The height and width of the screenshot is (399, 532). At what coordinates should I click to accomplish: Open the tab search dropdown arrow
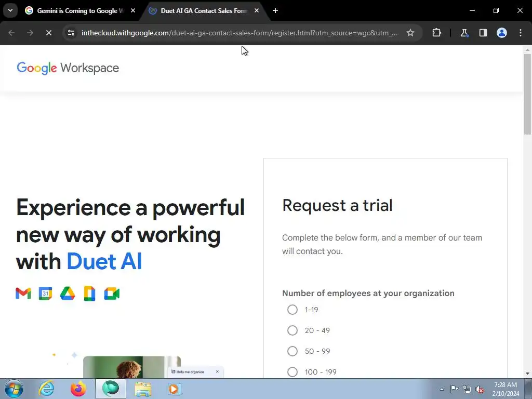(10, 10)
